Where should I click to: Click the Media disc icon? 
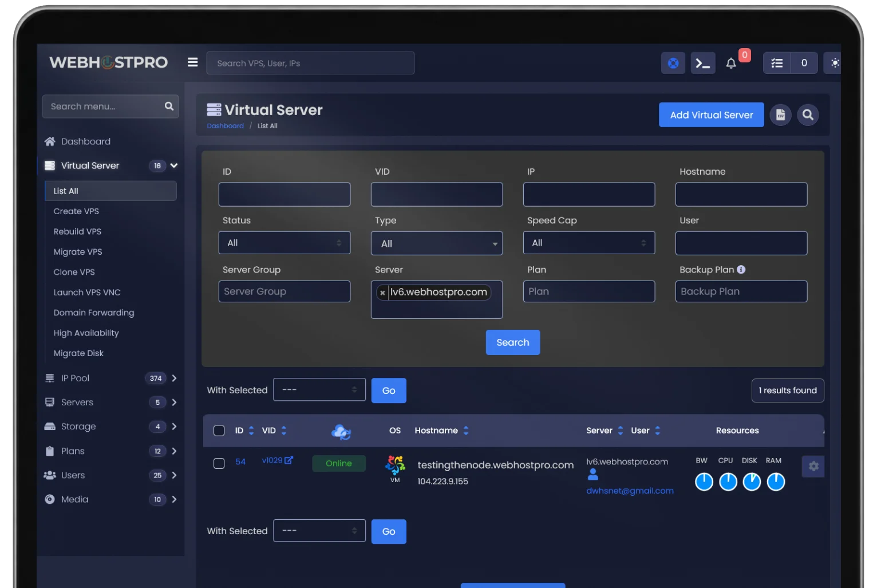(50, 499)
